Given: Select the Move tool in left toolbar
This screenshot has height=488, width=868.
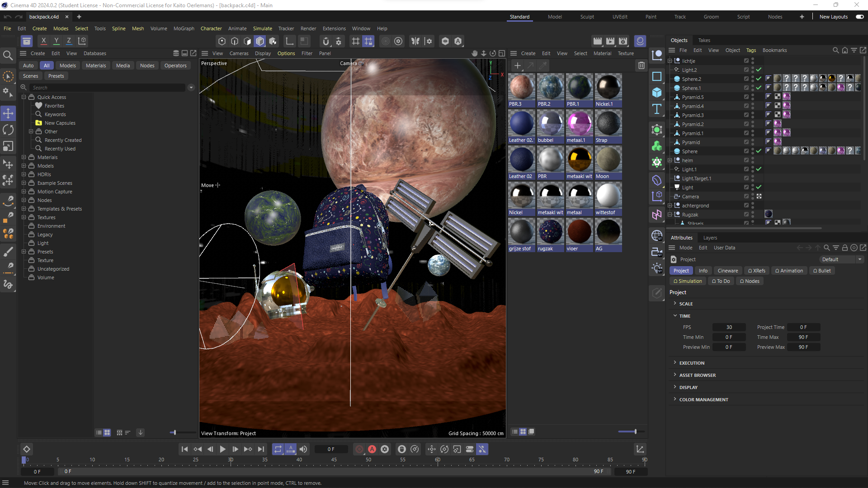Looking at the screenshot, I should [8, 113].
